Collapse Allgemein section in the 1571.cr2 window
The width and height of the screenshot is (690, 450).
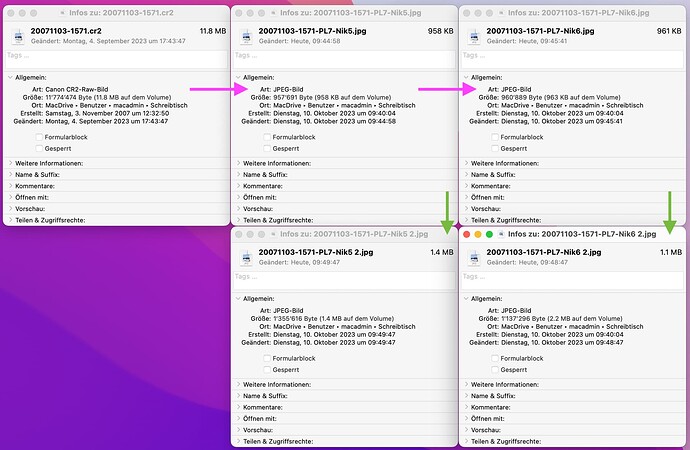point(10,77)
